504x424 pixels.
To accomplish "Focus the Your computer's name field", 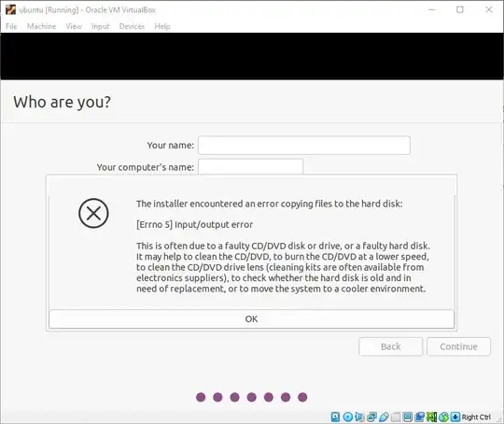I will [251, 166].
